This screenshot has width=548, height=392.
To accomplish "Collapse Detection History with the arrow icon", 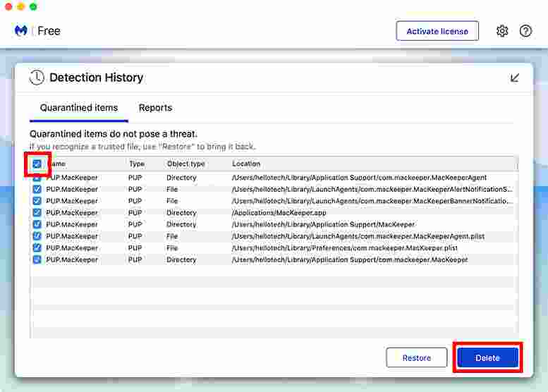I will coord(514,78).
